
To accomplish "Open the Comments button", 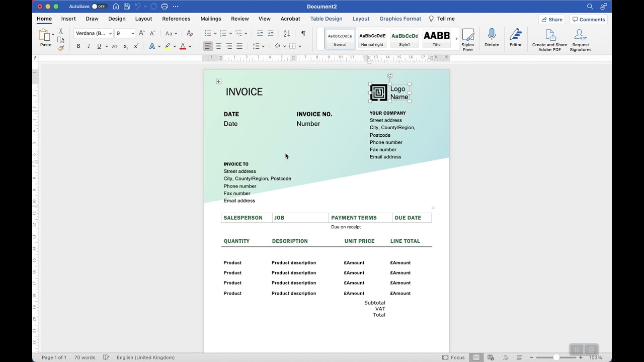I will tap(588, 20).
